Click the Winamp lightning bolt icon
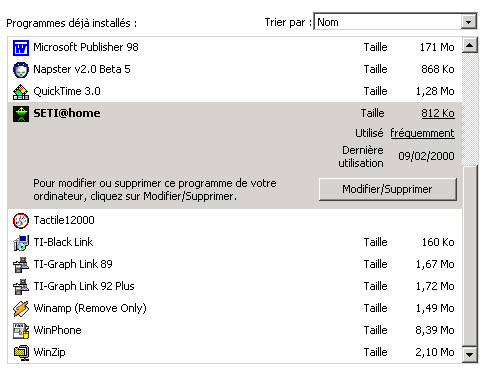 point(21,309)
